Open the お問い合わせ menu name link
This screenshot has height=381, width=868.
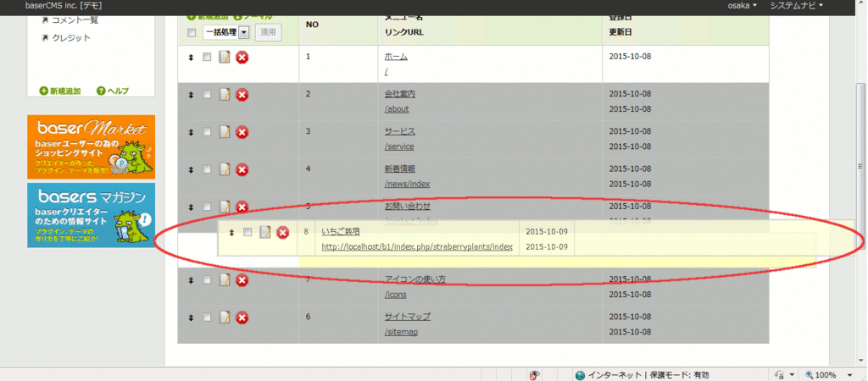tap(407, 207)
